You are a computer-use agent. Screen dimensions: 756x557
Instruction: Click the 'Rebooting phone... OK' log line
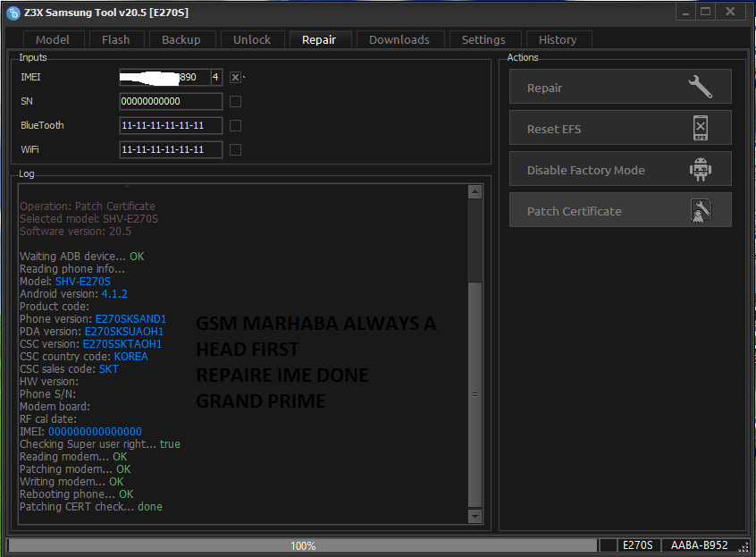77,494
